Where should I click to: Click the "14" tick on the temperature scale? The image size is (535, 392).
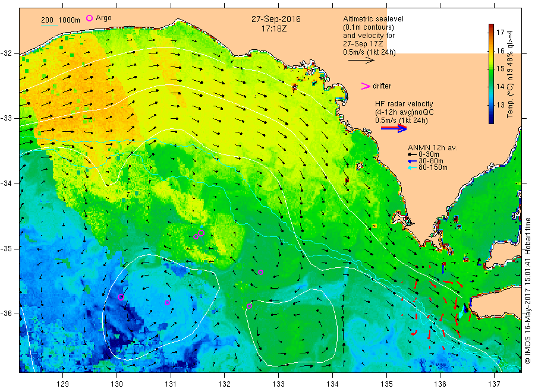pos(500,87)
